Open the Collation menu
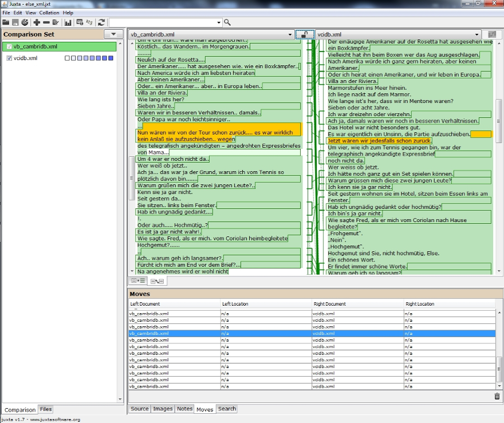The height and width of the screenshot is (423, 504). tap(49, 13)
